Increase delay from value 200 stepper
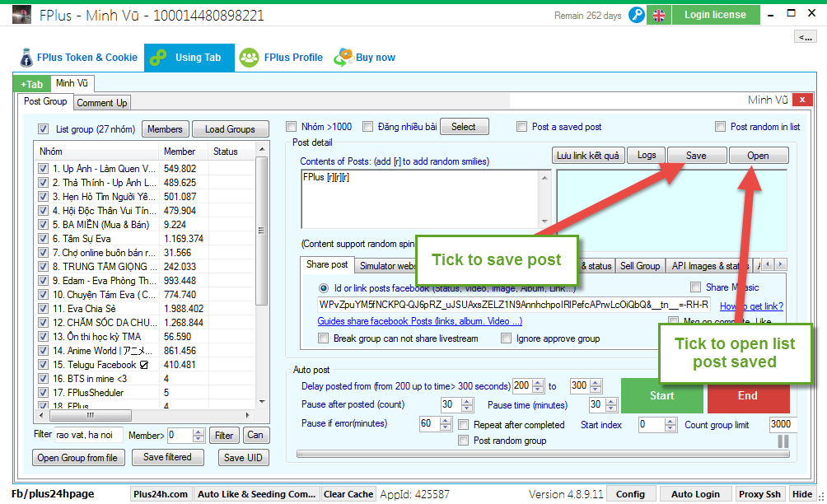Image resolution: width=827 pixels, height=504 pixels. point(538,383)
